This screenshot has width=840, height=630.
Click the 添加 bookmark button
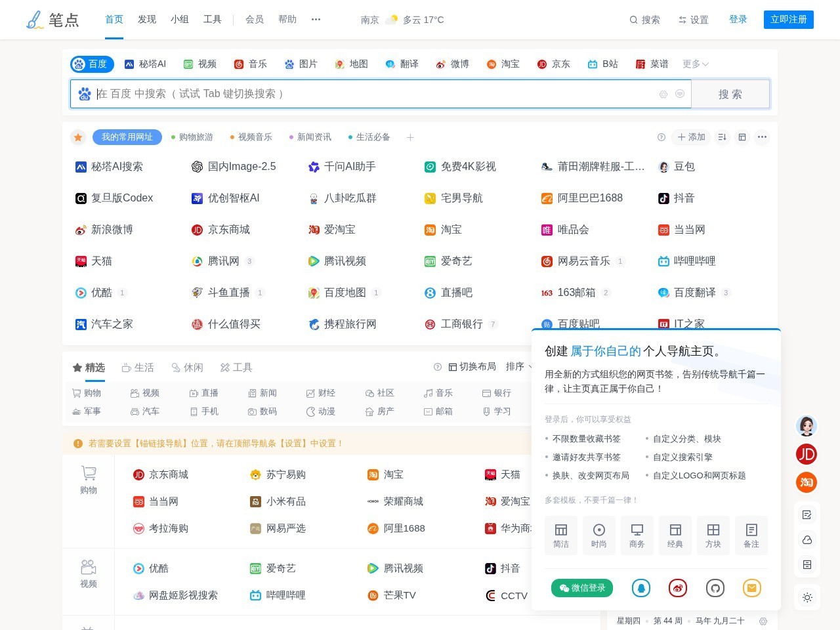tap(692, 137)
